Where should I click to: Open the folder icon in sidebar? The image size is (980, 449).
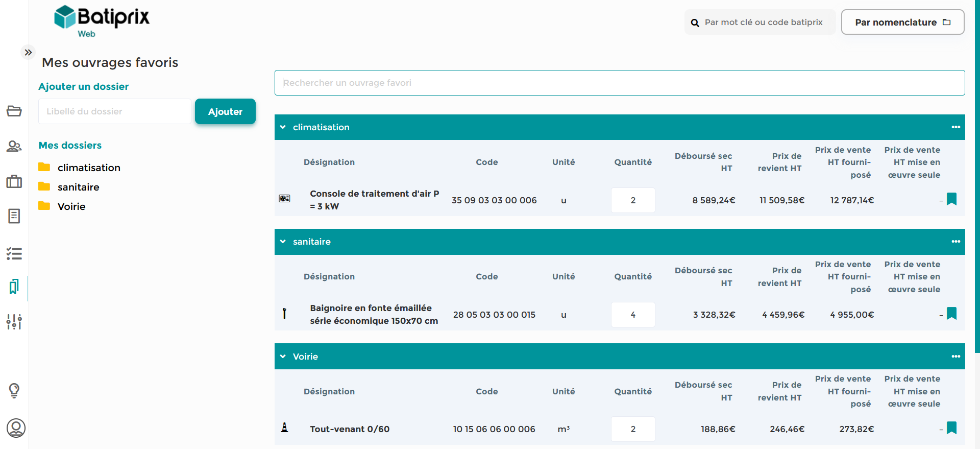click(14, 111)
